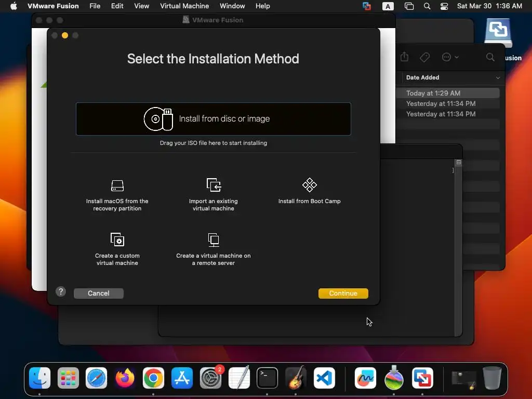Open Finder from the Dock
Image resolution: width=532 pixels, height=399 pixels.
(39, 378)
